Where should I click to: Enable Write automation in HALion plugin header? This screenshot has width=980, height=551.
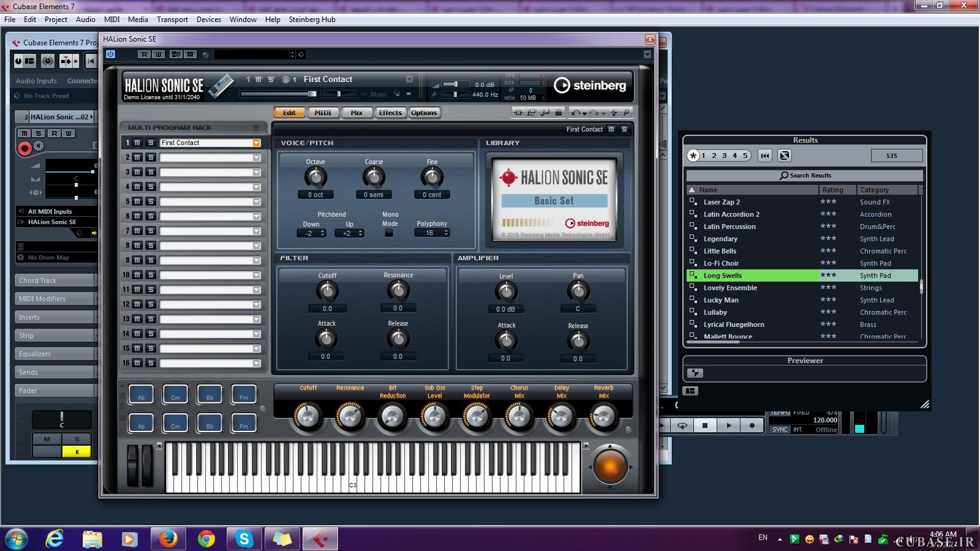(158, 54)
